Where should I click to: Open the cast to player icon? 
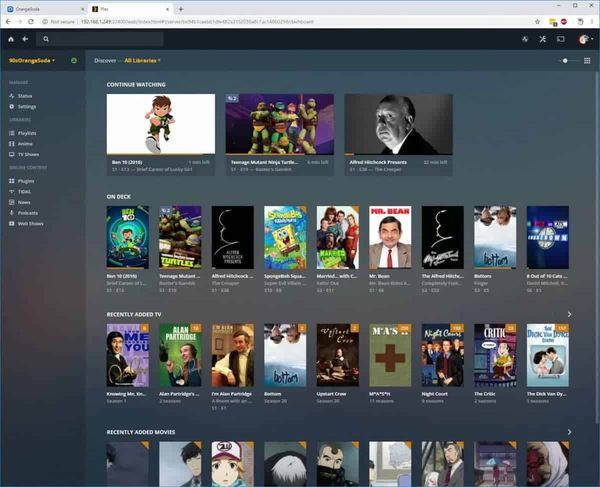561,39
